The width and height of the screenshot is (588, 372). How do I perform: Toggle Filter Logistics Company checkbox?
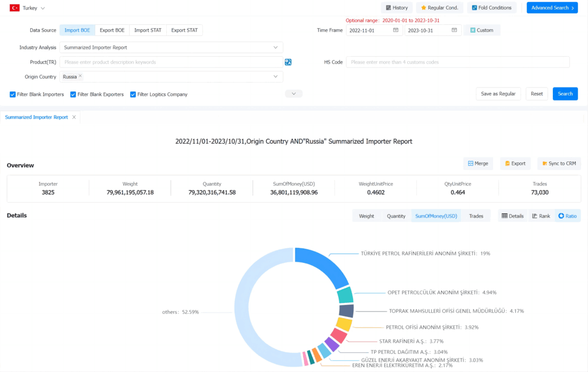click(x=133, y=94)
